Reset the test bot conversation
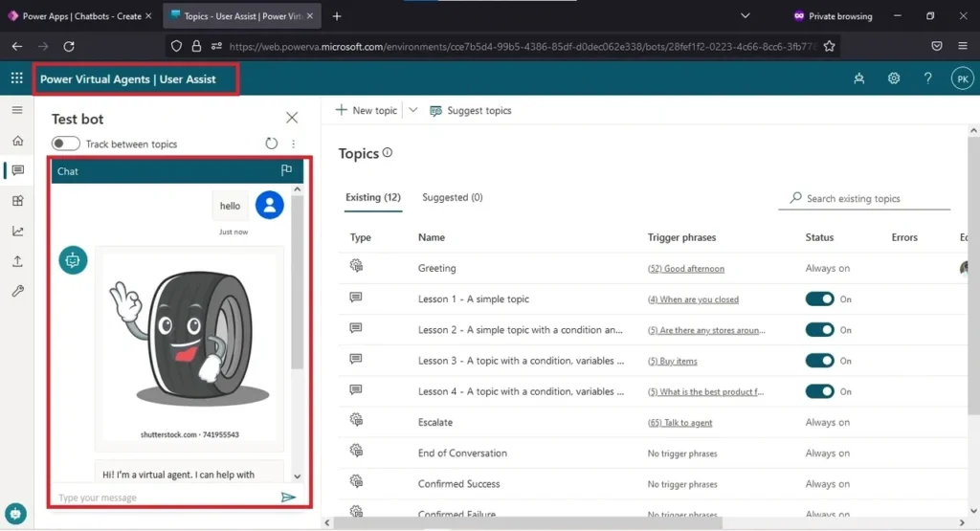 click(271, 144)
